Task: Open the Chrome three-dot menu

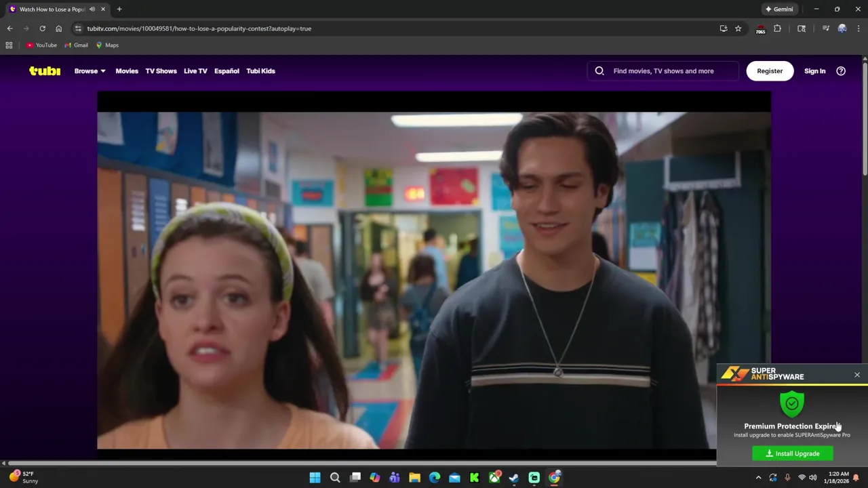Action: [859, 28]
